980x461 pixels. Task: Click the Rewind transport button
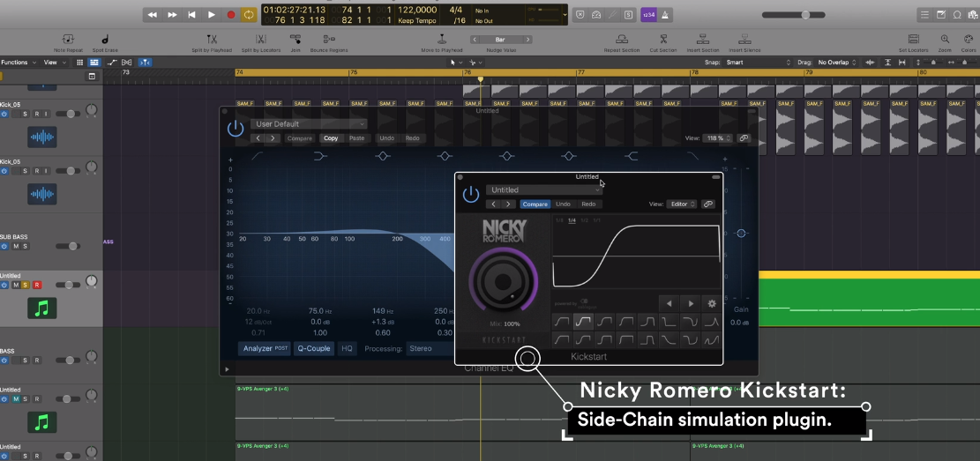click(x=152, y=14)
